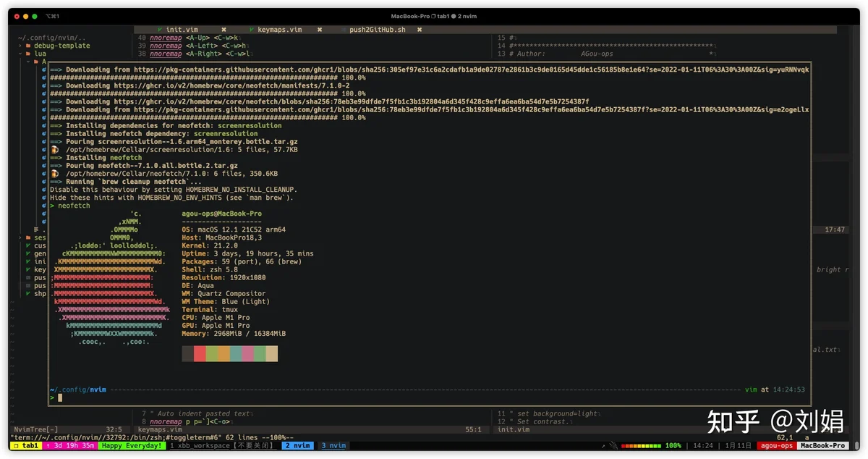Open the 'shp' vim file in the tree

point(40,294)
